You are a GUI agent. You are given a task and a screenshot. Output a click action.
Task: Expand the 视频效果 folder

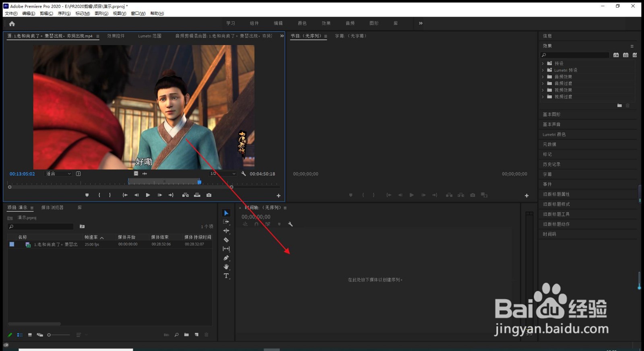click(x=543, y=90)
